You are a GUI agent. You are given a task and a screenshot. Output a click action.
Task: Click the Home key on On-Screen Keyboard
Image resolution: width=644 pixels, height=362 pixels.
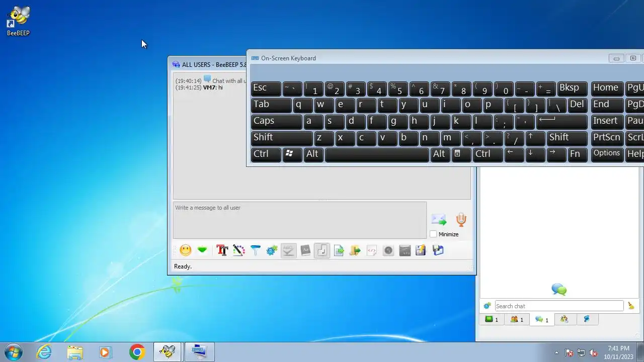607,88
